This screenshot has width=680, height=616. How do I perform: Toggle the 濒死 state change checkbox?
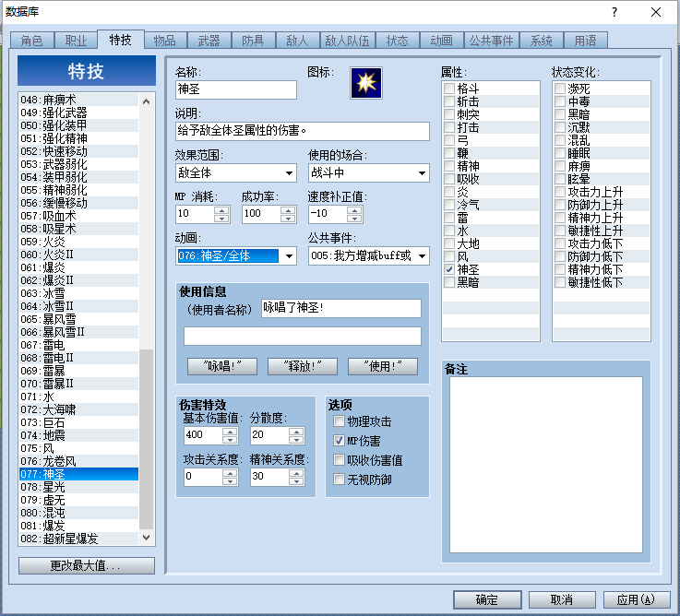tap(560, 89)
